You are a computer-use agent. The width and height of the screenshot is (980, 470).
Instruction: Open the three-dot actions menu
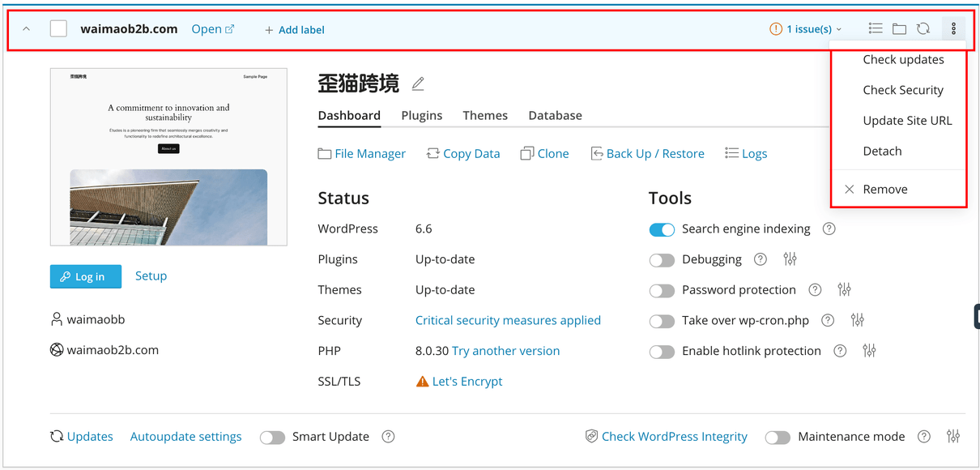coord(954,28)
